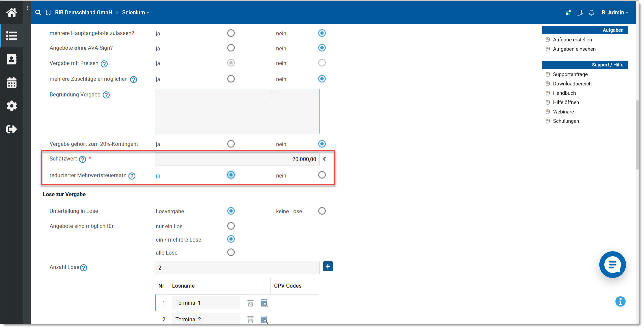Select nein for reduzierter Mehrwertsteuersatz
Screen dimensions: 644x329
[322, 175]
